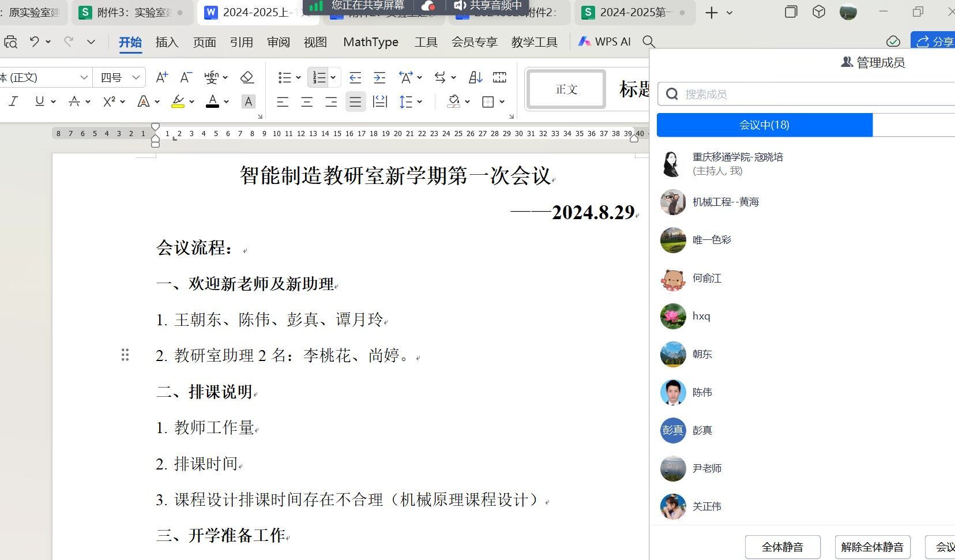Expand the line spacing dropdown arrow

point(420,102)
